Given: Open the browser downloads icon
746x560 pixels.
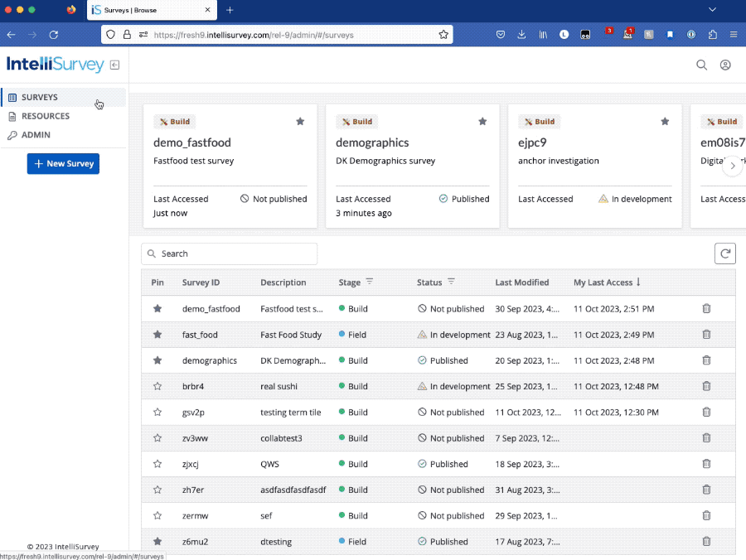Looking at the screenshot, I should click(521, 35).
